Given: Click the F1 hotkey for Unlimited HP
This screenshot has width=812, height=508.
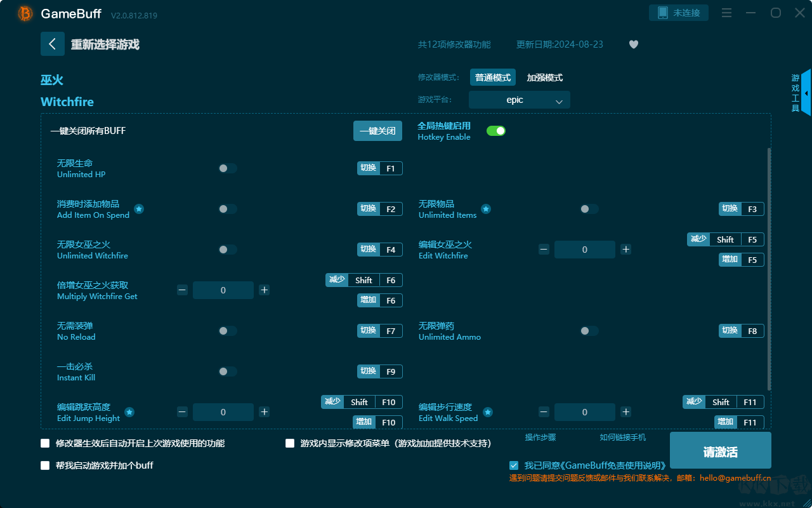Looking at the screenshot, I should coord(380,168).
